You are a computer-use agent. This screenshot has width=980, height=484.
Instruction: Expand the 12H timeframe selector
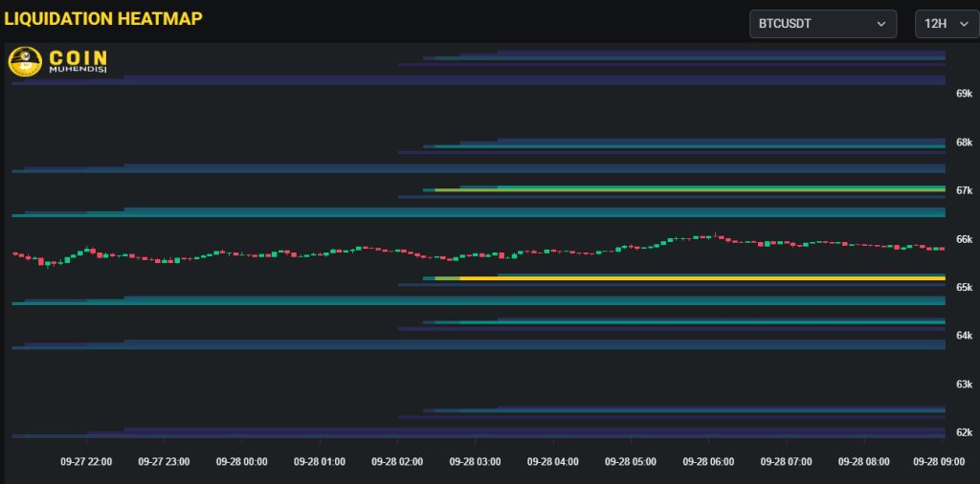click(946, 24)
